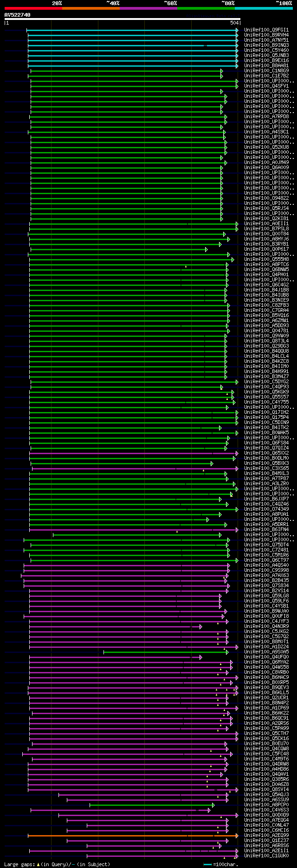
Task: Click label UniRef100_C5FC48
Action: (x=266, y=754)
